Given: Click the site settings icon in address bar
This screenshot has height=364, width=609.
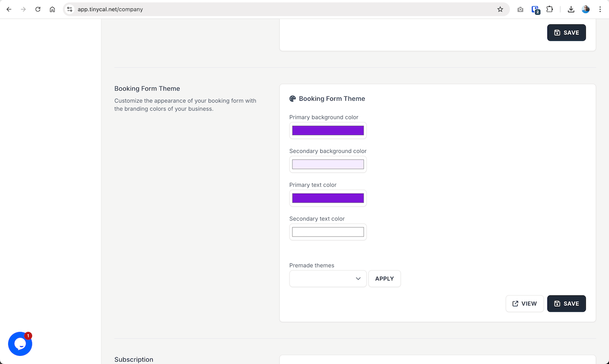Looking at the screenshot, I should (x=69, y=9).
